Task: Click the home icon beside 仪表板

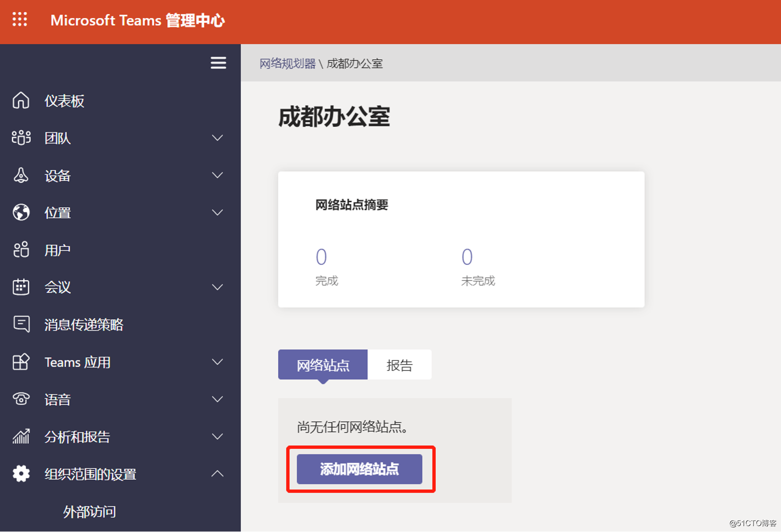Action: point(21,101)
